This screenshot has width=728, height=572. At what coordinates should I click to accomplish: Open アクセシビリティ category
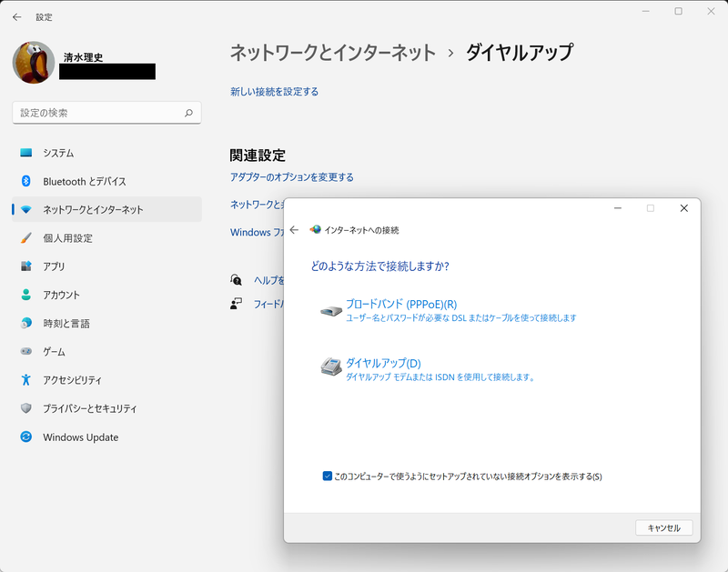[106, 380]
